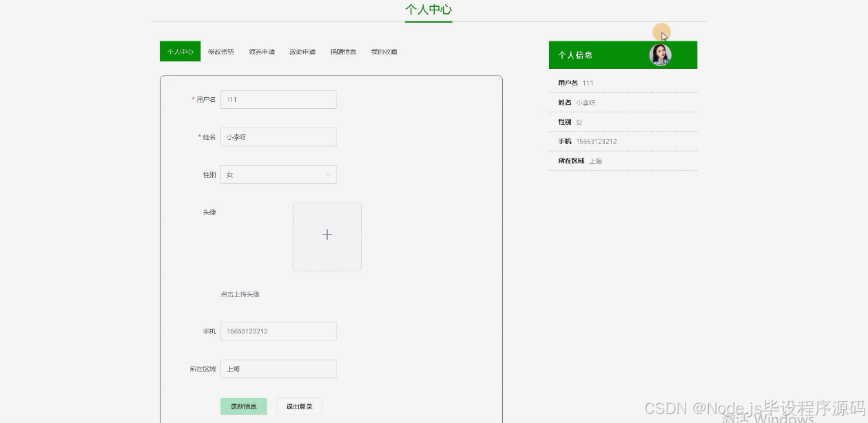Click the 性别 女 row in 个人信息

pyautogui.click(x=623, y=122)
